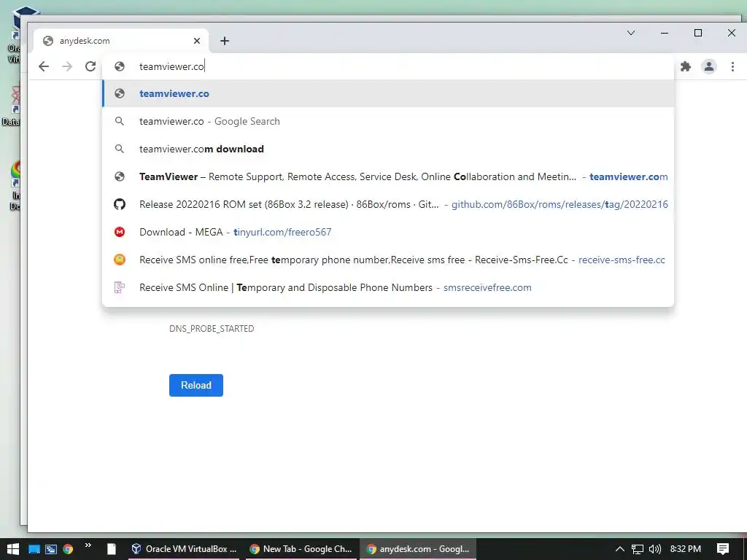Viewport: 747px width, 560px height.
Task: Choose the teamviewer.co Google Search suggestion
Action: coord(388,122)
